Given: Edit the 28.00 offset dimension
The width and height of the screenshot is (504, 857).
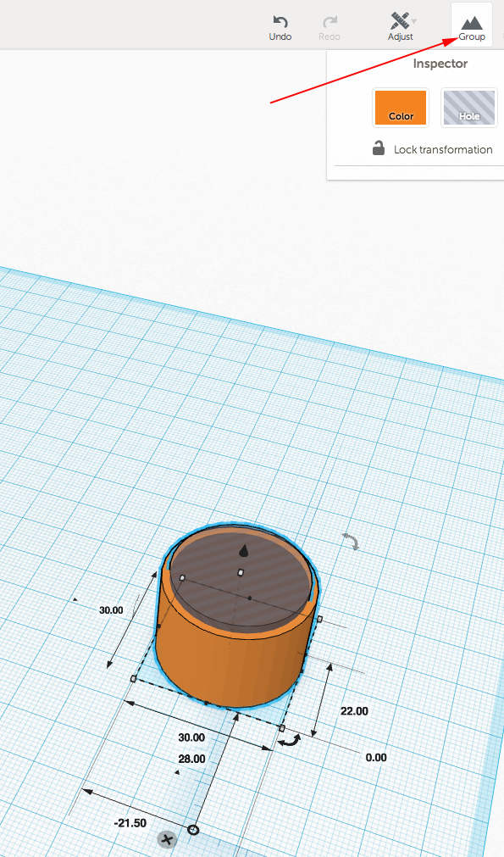Looking at the screenshot, I should (x=191, y=759).
